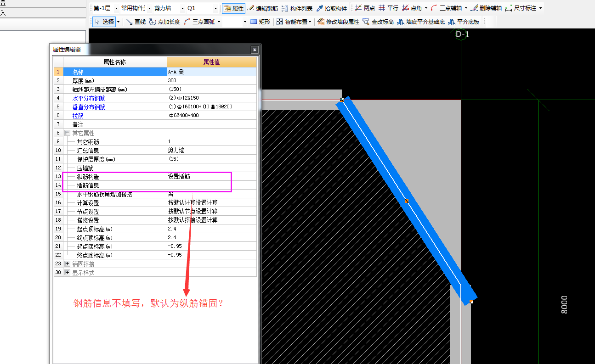Click the 属性值 column header
The height and width of the screenshot is (364, 595).
pyautogui.click(x=211, y=62)
